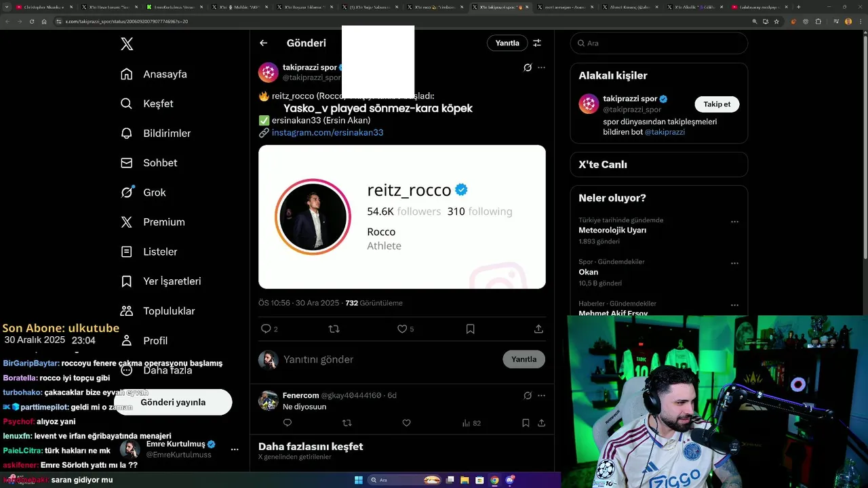Viewport: 868px width, 488px height.
Task: Open Topluluklar communities
Action: pyautogui.click(x=157, y=311)
